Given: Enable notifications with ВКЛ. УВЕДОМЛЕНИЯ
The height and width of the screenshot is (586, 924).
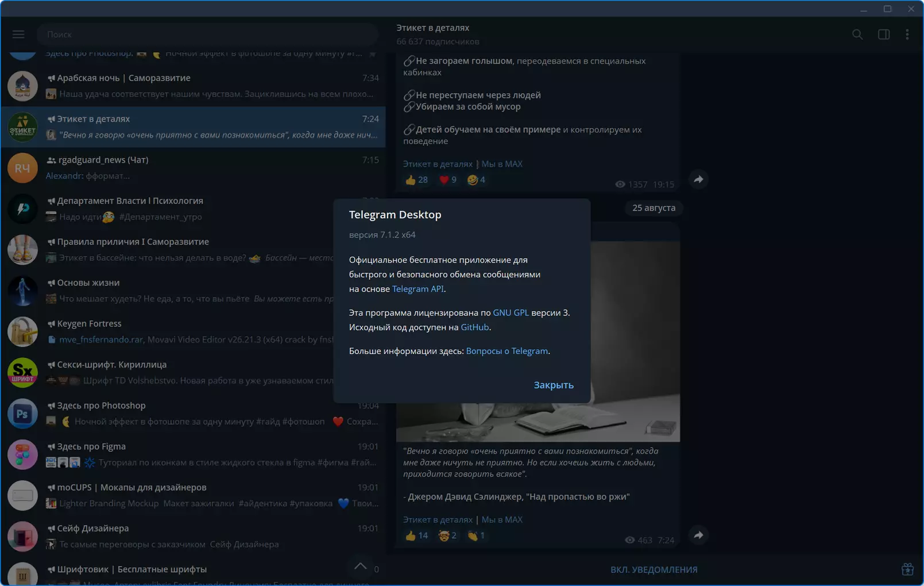Looking at the screenshot, I should pyautogui.click(x=654, y=570).
